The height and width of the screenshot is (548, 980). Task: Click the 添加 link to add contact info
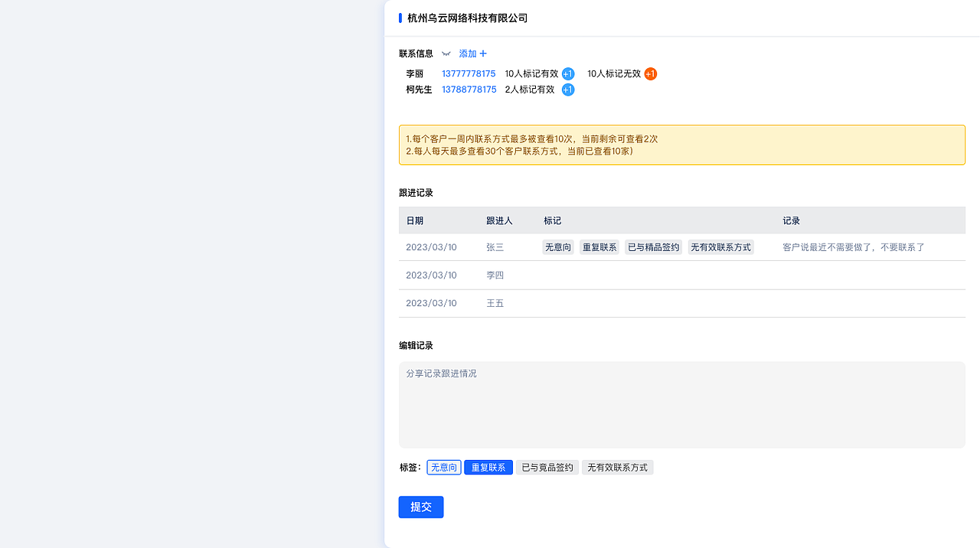click(468, 54)
